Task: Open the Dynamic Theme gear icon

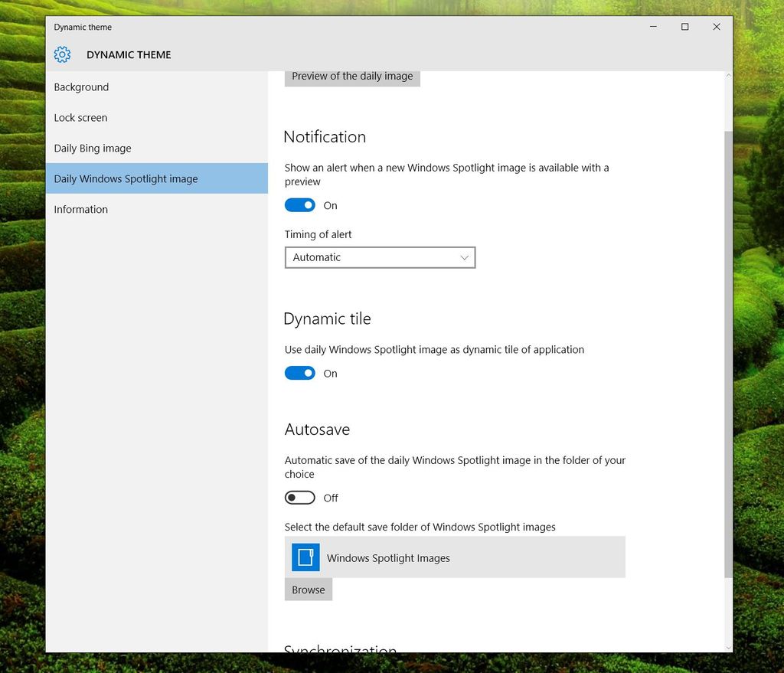Action: click(62, 54)
